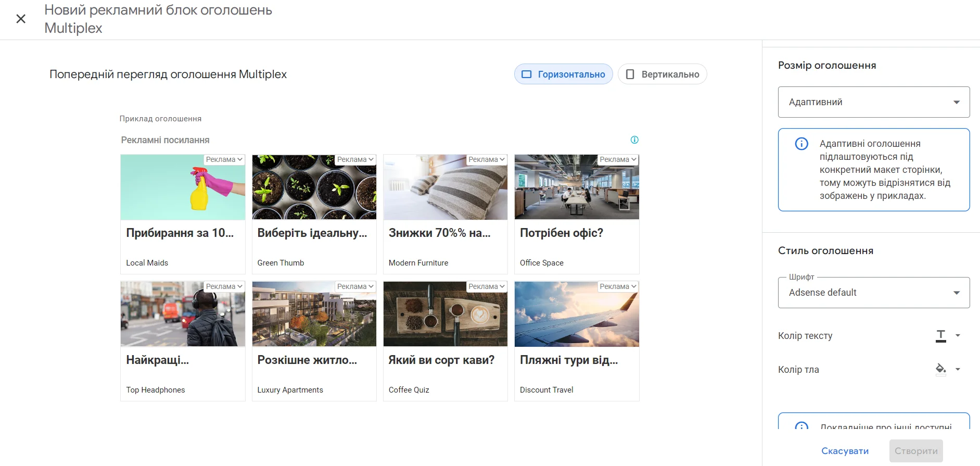This screenshot has width=980, height=466.
Task: Click the background color fill bucket icon
Action: pyautogui.click(x=941, y=370)
